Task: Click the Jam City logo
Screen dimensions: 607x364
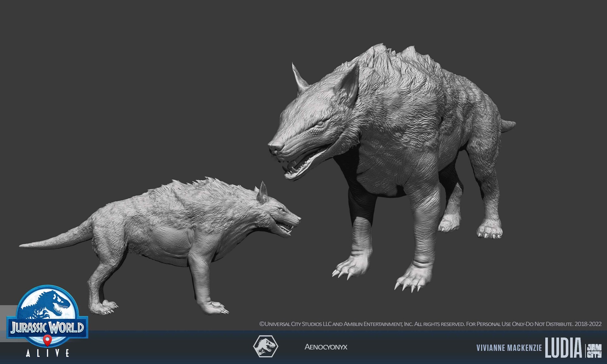Action: (594, 351)
